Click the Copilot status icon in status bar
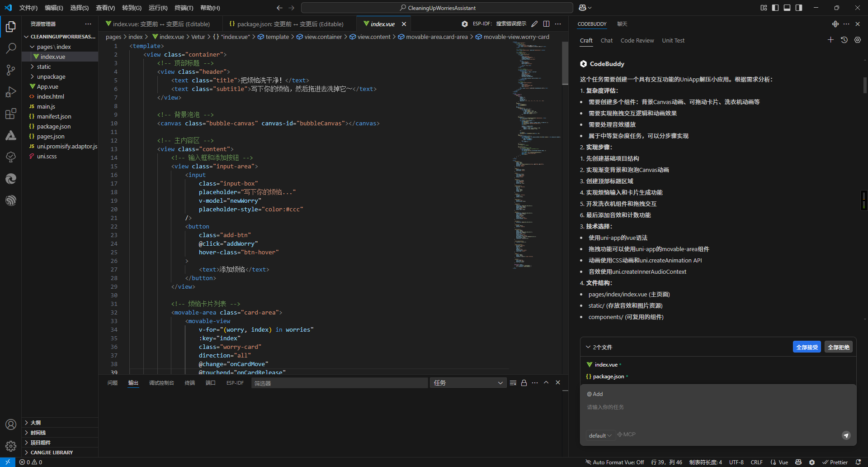This screenshot has height=467, width=868. (798, 462)
